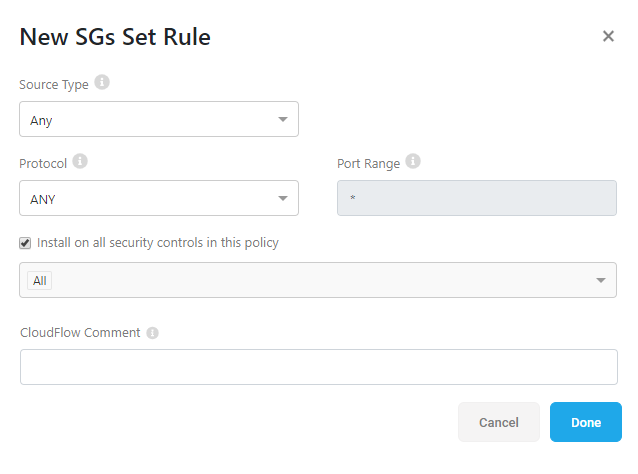Viewport: 638px width, 474px height.
Task: Expand the security controls selector arrow
Action: (x=601, y=280)
